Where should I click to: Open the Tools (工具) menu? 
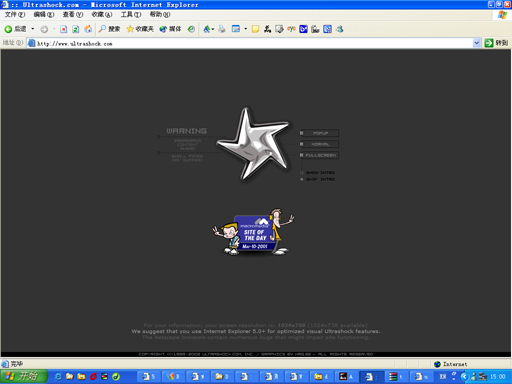click(x=131, y=15)
